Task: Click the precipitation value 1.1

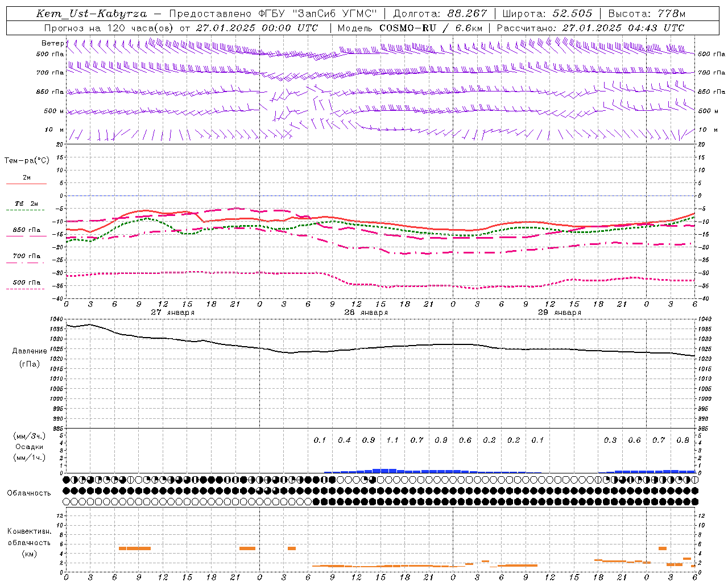Action: coord(392,440)
